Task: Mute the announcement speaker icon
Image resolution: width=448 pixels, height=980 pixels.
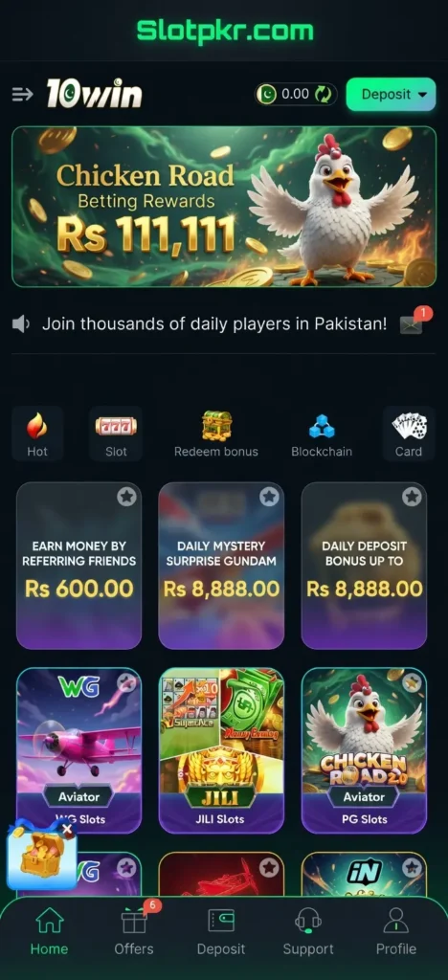Action: pyautogui.click(x=21, y=324)
